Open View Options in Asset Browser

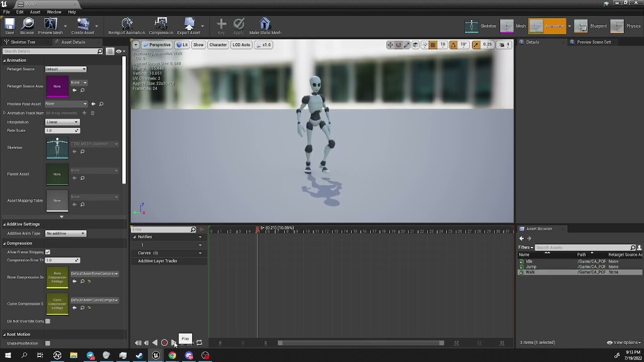(x=622, y=342)
